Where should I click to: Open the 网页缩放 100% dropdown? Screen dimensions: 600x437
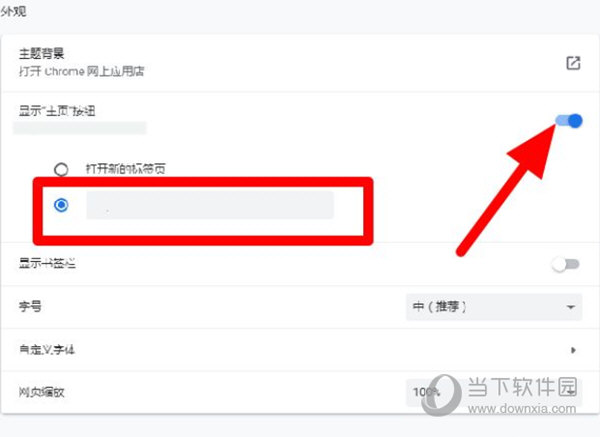pyautogui.click(x=494, y=392)
